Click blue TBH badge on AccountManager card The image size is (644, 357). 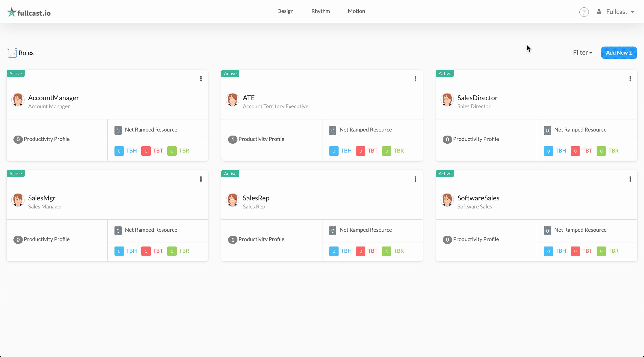[x=119, y=151]
